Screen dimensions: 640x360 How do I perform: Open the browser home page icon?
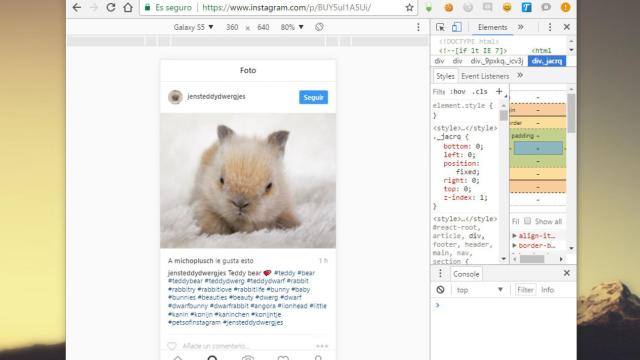[128, 7]
